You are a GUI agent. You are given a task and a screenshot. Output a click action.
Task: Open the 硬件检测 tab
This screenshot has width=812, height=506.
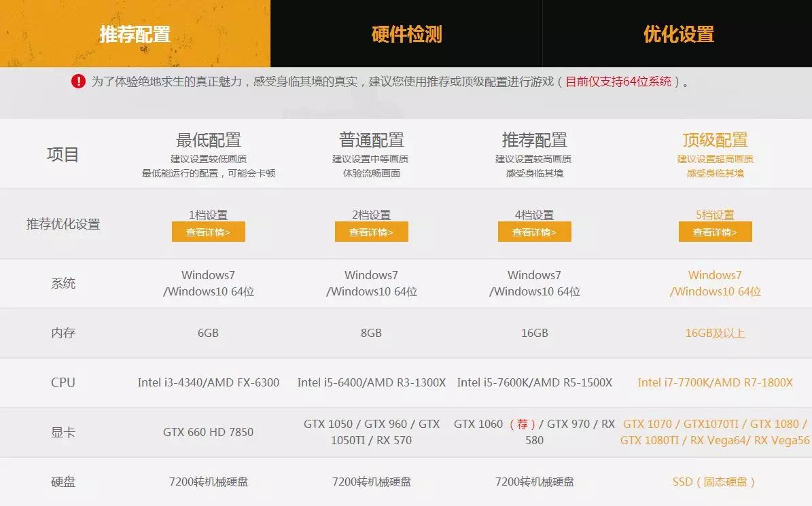(x=406, y=34)
